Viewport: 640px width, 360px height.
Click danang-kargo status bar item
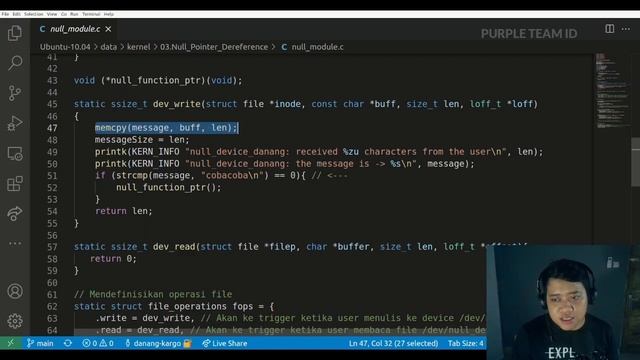click(158, 343)
